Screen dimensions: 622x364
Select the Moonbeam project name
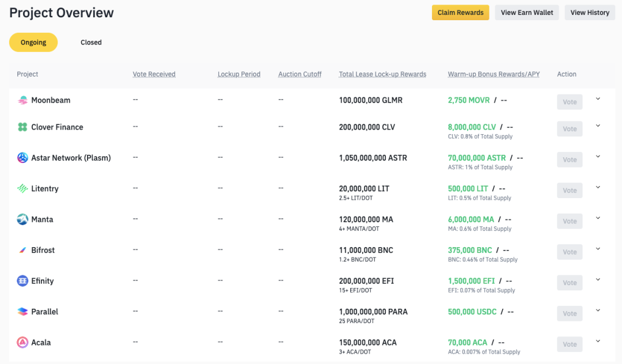51,100
